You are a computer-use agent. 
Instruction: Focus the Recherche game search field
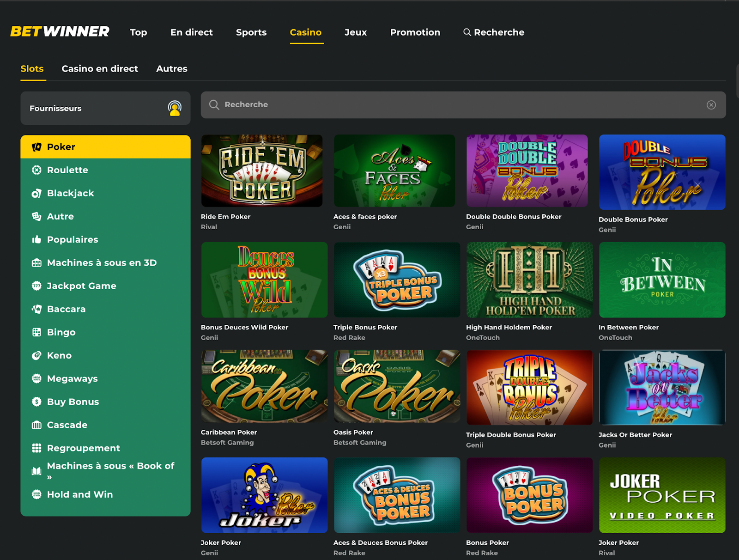pyautogui.click(x=463, y=105)
